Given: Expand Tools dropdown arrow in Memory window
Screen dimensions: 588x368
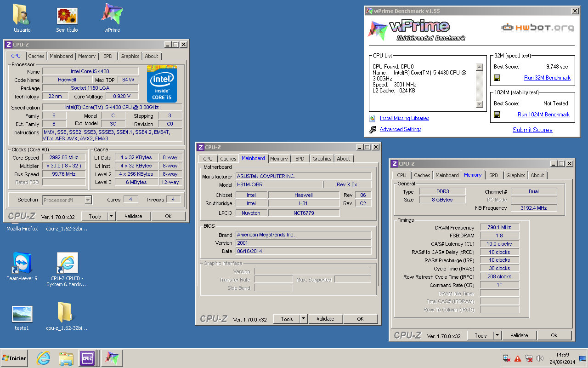Looking at the screenshot, I should [x=497, y=335].
